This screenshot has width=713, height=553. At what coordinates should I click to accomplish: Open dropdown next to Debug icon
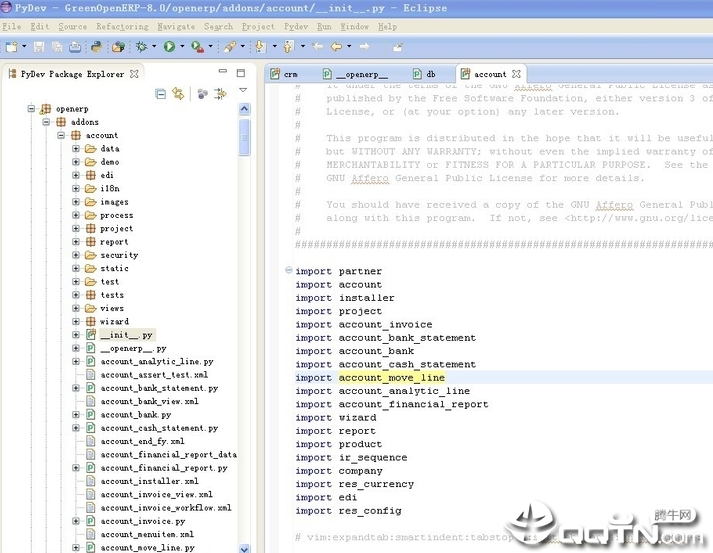(x=154, y=46)
